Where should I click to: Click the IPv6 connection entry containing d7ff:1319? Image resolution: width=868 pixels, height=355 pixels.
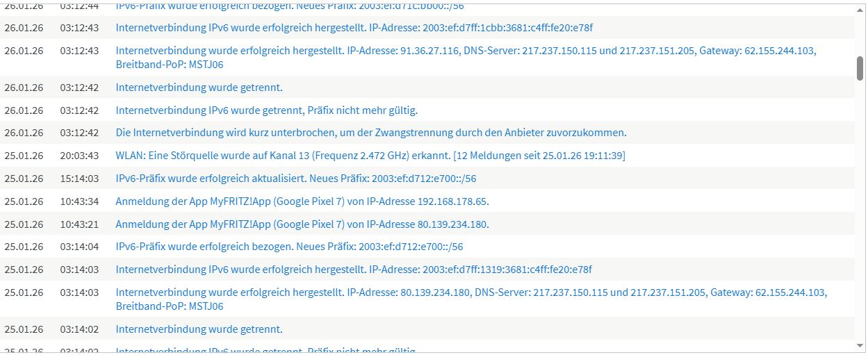pyautogui.click(x=353, y=270)
